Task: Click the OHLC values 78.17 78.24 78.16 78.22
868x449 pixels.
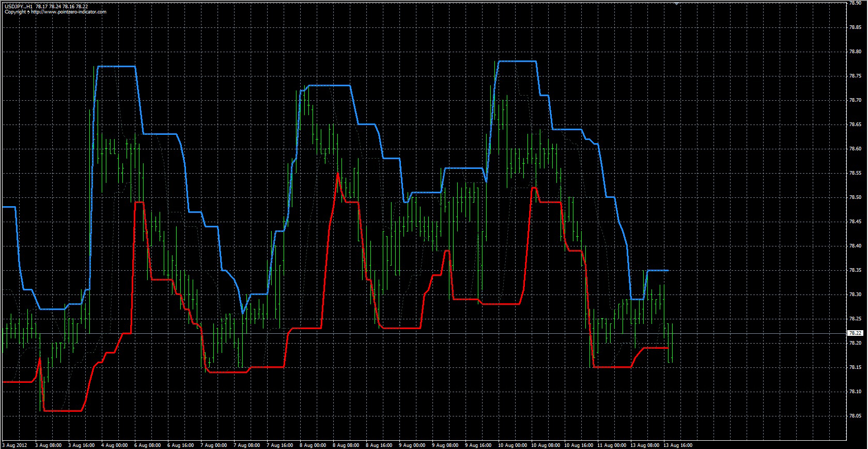Action: pyautogui.click(x=61, y=7)
